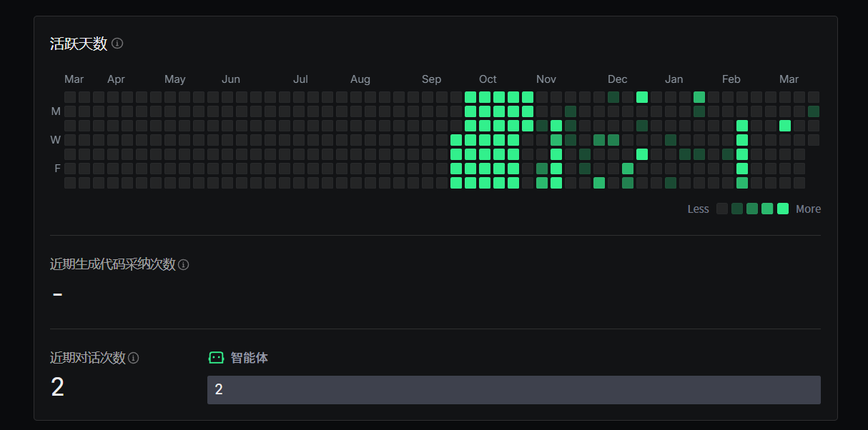Select the darkest gray legend square after Less
868x430 pixels.
coord(722,209)
